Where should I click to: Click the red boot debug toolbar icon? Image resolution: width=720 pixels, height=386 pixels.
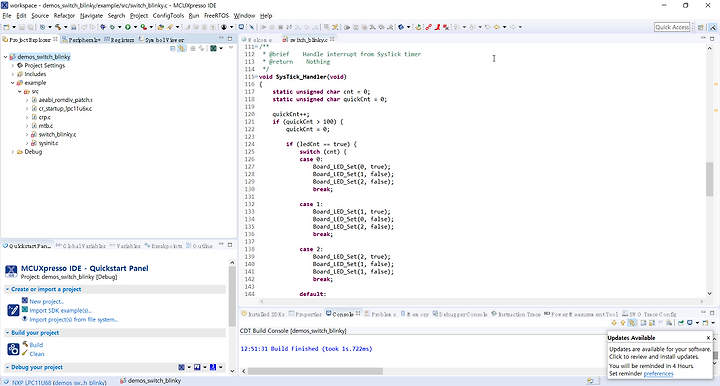pyautogui.click(x=437, y=27)
